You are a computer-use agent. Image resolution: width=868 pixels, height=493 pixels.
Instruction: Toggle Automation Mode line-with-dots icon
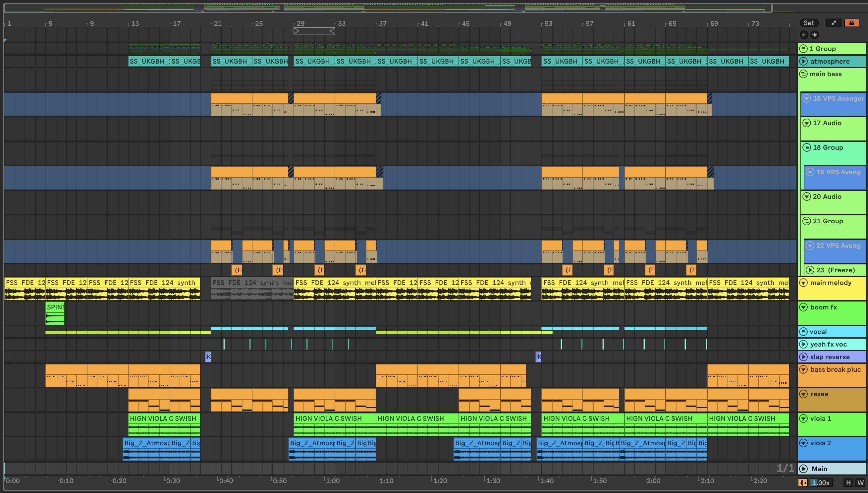point(834,23)
